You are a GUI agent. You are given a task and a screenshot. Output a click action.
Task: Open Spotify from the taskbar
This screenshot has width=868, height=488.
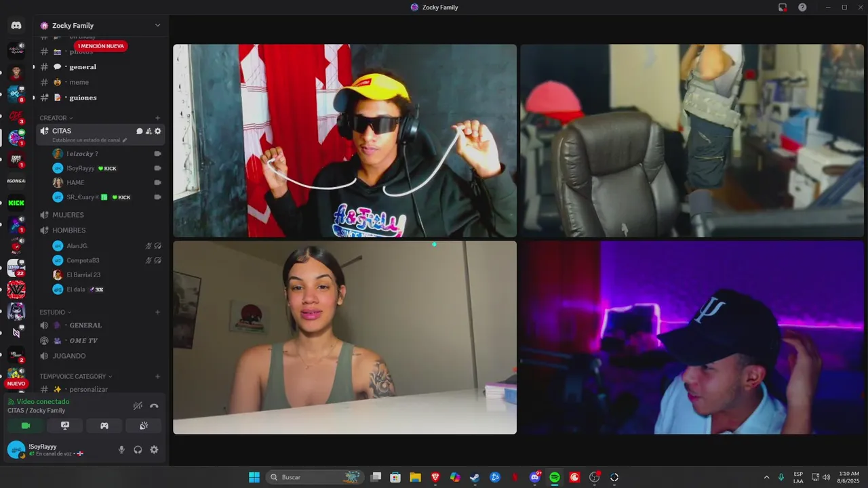555,477
